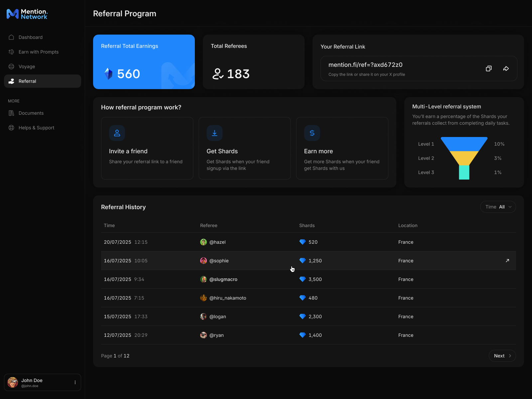The height and width of the screenshot is (399, 532).
Task: Click the Mention Network logo
Action: pos(27,14)
